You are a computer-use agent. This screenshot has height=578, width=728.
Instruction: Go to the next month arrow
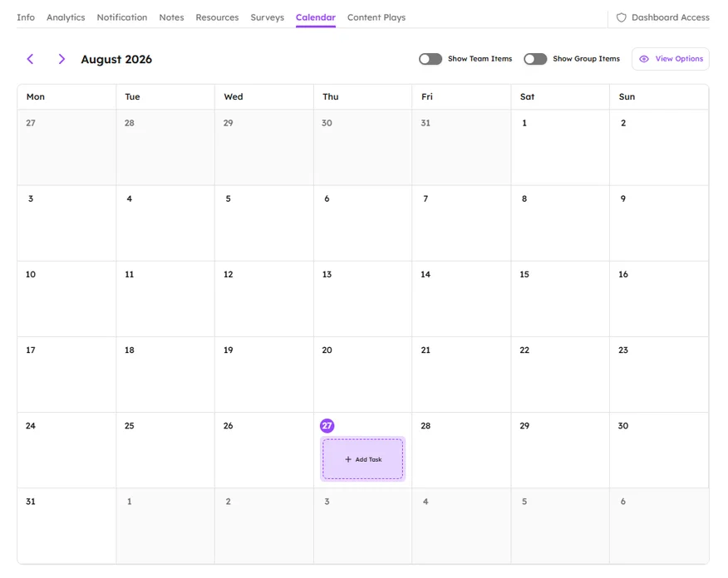pos(61,59)
